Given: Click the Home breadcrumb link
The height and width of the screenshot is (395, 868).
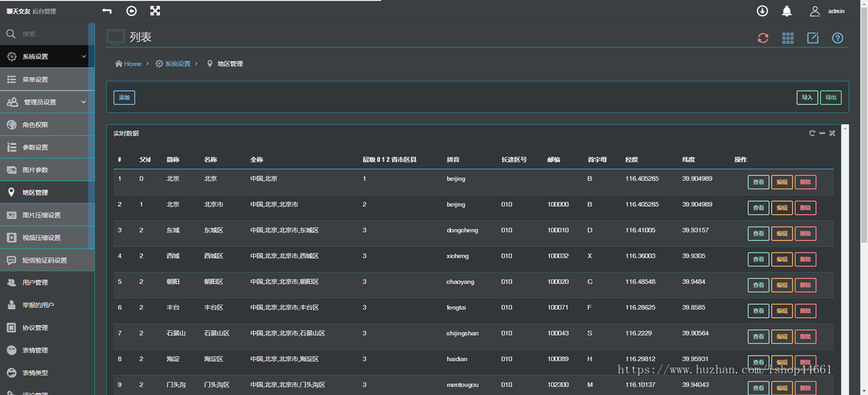Looking at the screenshot, I should 129,64.
